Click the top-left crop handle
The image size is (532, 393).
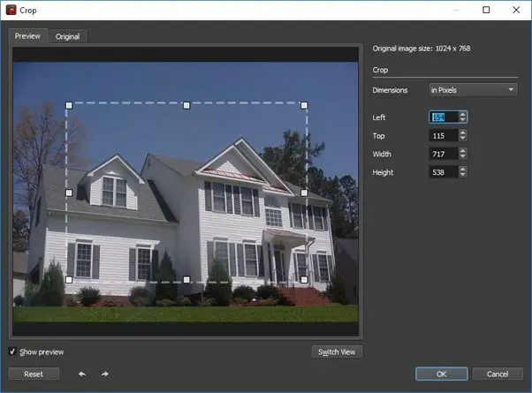[x=69, y=105]
